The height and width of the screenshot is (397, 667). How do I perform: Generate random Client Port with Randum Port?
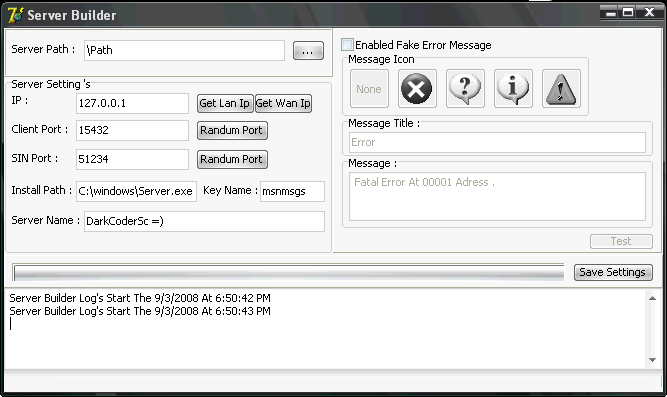[232, 130]
